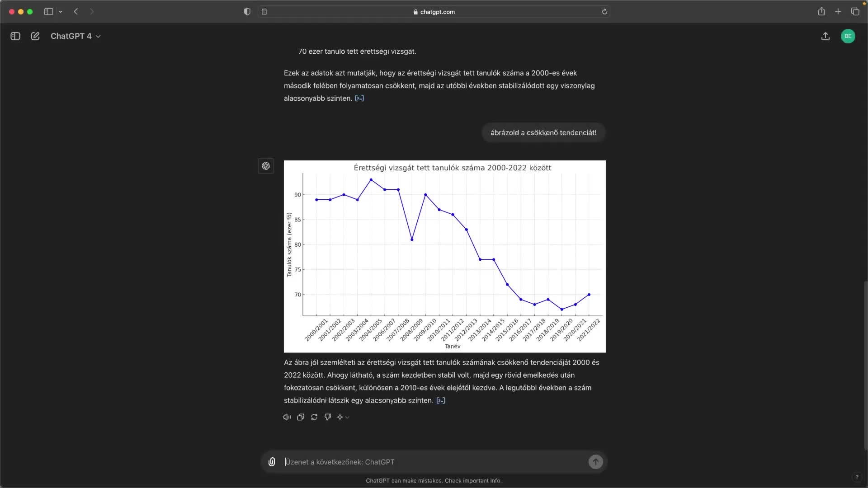Select the user message 'ábrázold a csökkenő tendenciát!'

[543, 133]
